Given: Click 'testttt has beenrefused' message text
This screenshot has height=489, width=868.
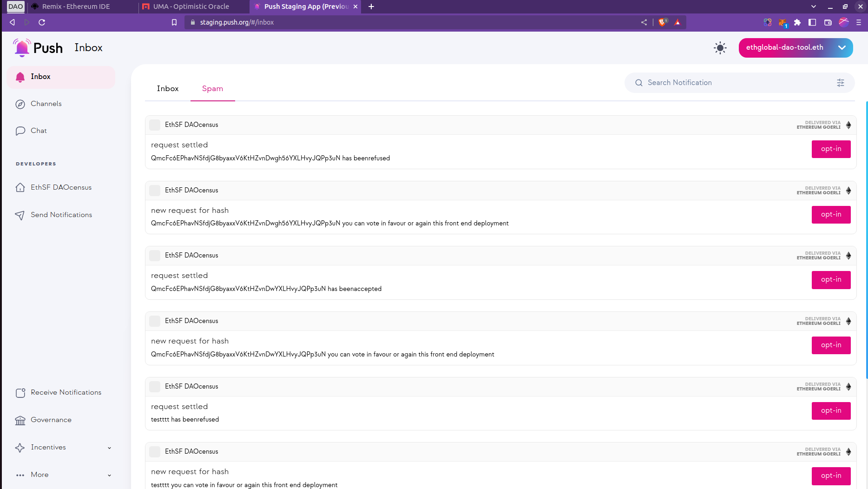Looking at the screenshot, I should 185,420.
